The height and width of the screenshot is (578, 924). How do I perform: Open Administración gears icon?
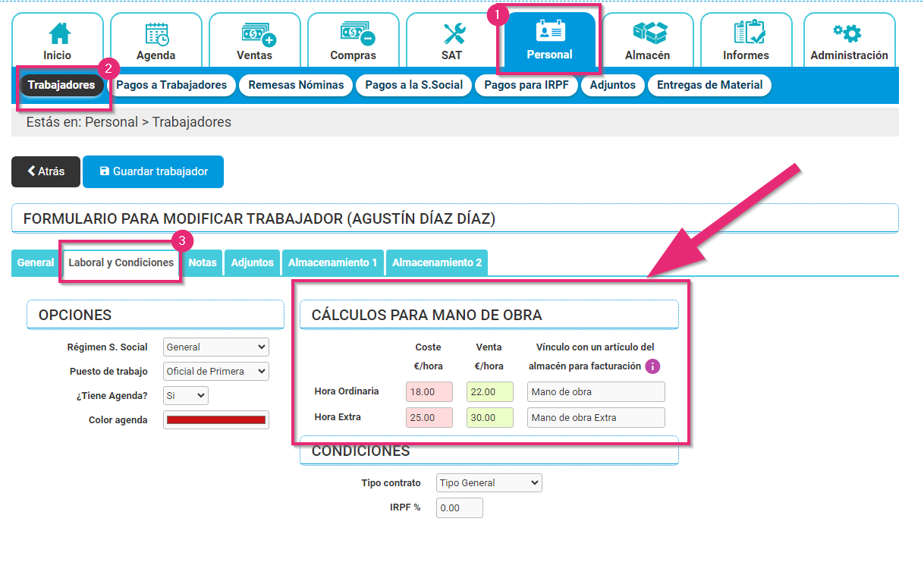click(849, 34)
